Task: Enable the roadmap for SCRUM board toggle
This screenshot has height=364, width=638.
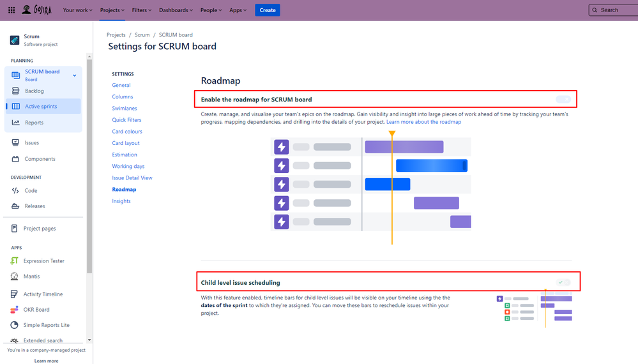Action: (x=563, y=99)
